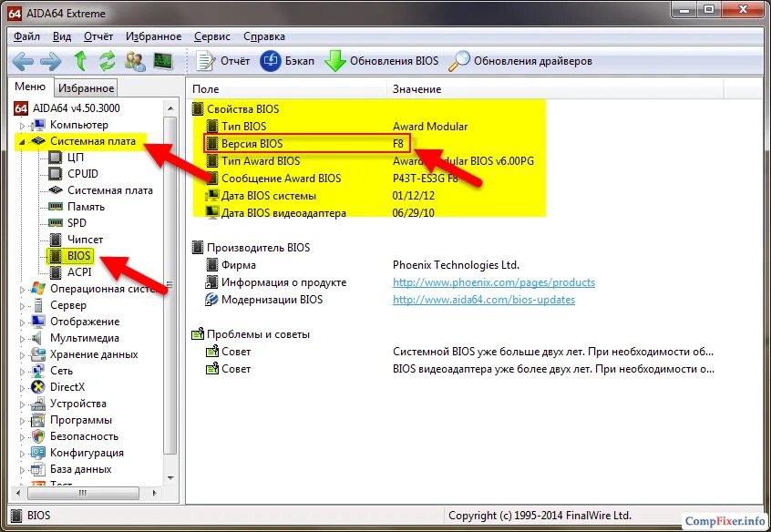771x532 pixels.
Task: Click the Поле column header
Action: (x=287, y=89)
